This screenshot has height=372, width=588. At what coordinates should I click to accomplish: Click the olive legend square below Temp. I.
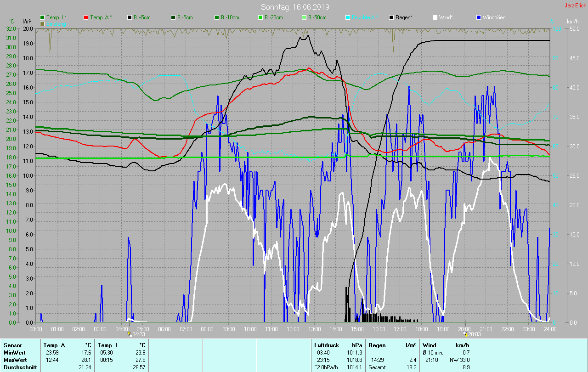pos(42,23)
